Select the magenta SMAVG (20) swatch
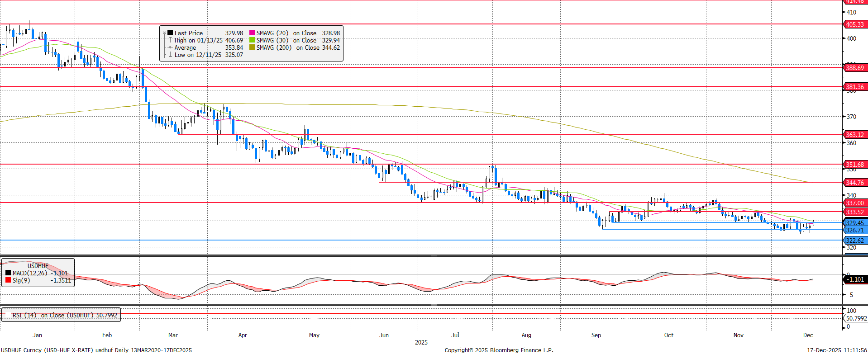This screenshot has width=868, height=354. tap(252, 33)
